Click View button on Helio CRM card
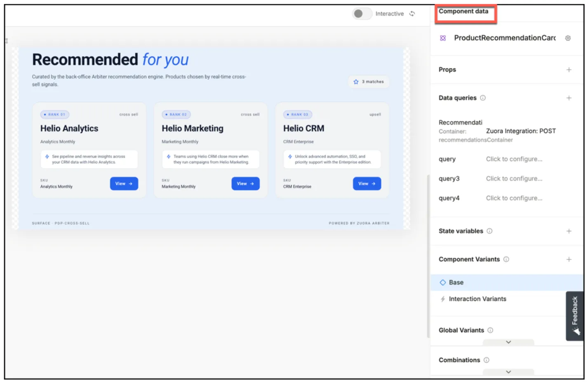The height and width of the screenshot is (384, 588). click(367, 184)
